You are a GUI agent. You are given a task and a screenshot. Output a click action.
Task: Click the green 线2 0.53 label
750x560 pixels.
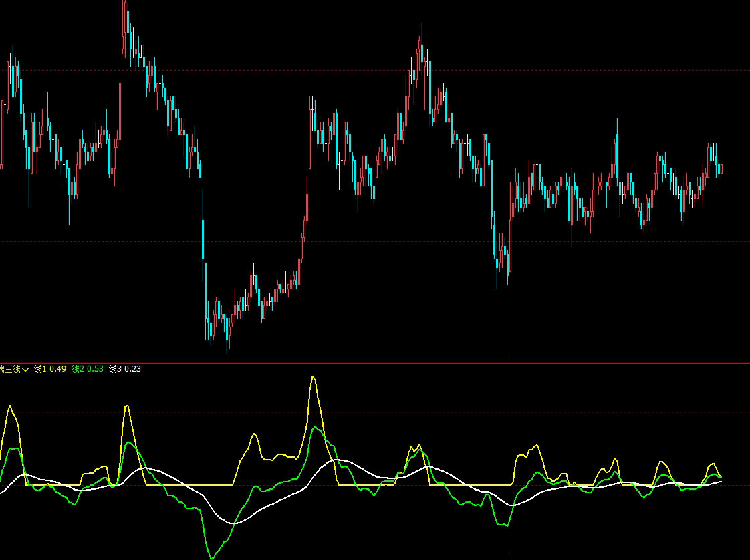click(x=87, y=369)
